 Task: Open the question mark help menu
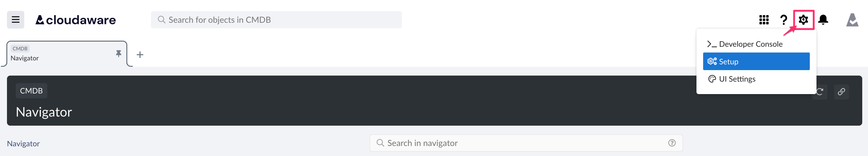coord(783,20)
